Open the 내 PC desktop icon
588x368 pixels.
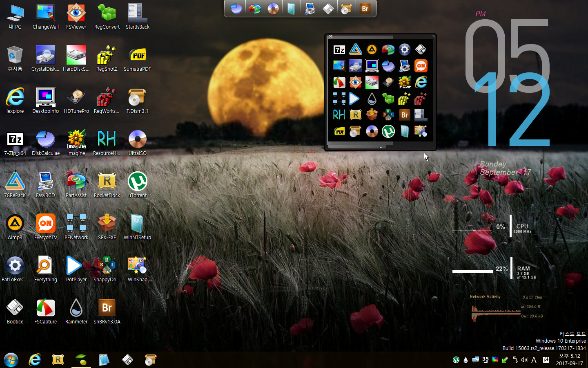pyautogui.click(x=15, y=17)
